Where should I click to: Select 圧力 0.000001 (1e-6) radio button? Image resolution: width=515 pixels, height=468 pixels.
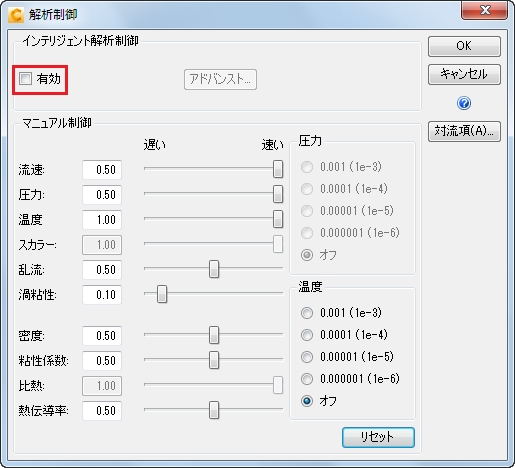pos(307,233)
